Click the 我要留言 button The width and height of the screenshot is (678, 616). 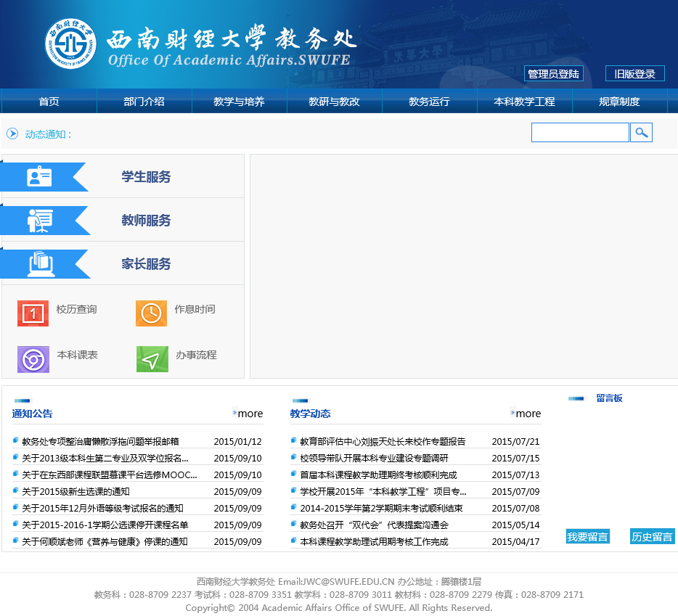(588, 536)
